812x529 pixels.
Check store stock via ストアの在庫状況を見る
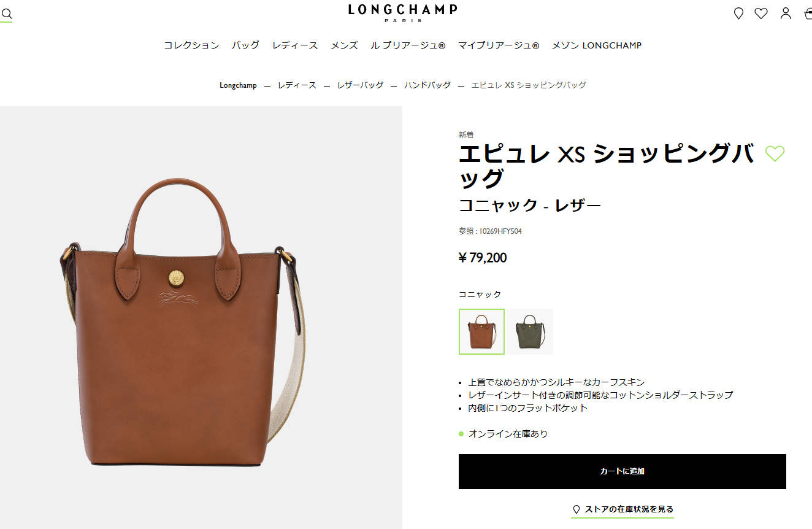click(622, 509)
